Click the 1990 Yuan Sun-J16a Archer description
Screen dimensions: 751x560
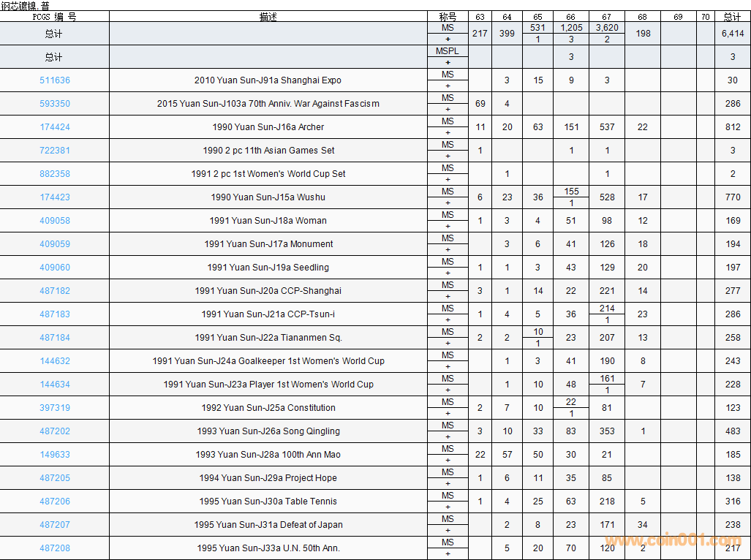[x=268, y=127]
